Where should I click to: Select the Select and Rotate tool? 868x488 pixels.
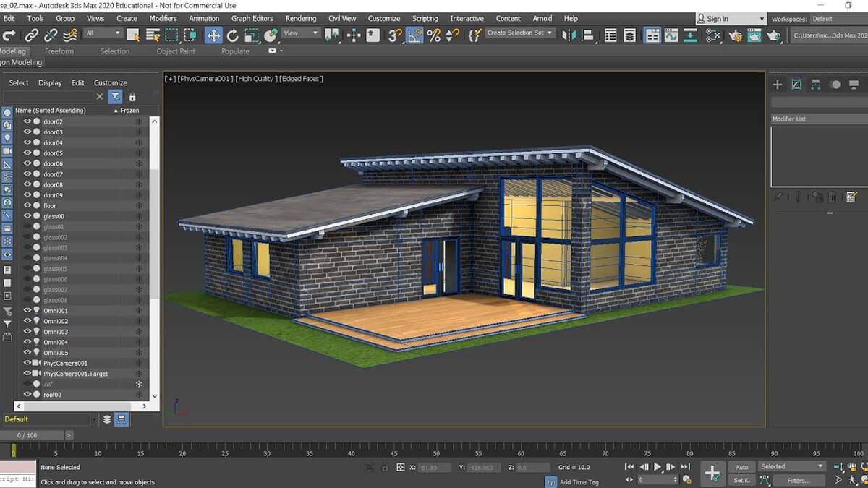point(233,34)
